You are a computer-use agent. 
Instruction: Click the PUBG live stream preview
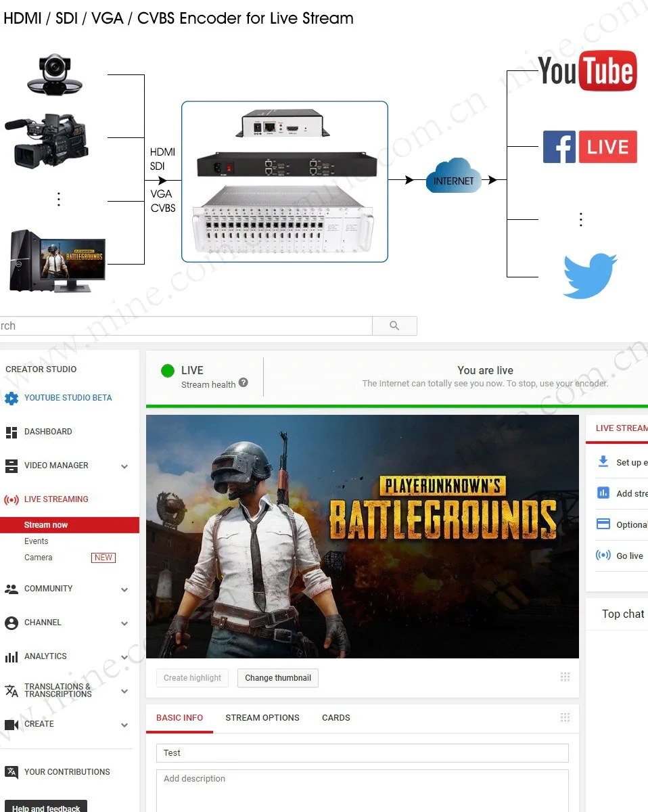pos(363,537)
